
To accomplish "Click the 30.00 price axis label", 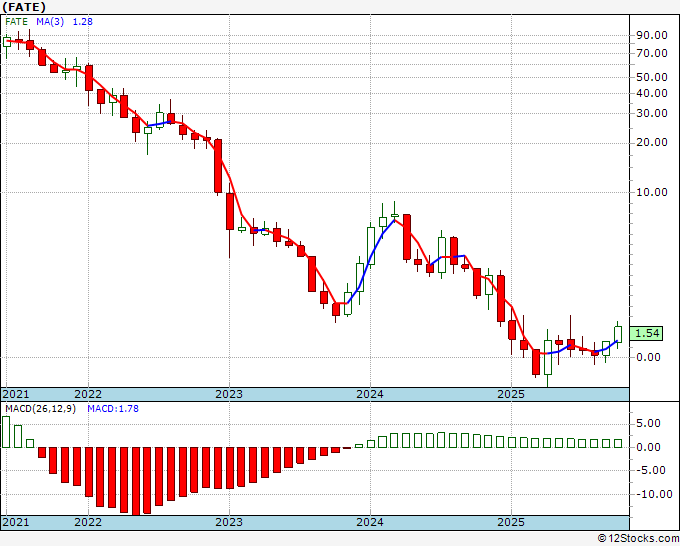I will (652, 113).
